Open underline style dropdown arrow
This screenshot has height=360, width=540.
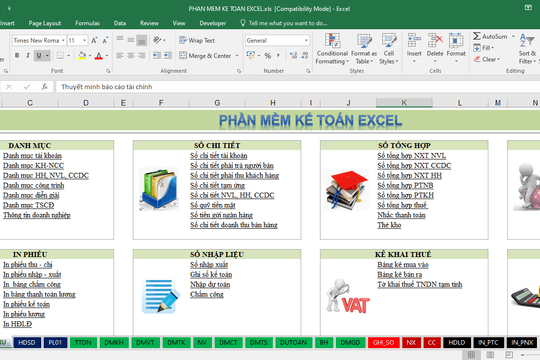(x=48, y=55)
